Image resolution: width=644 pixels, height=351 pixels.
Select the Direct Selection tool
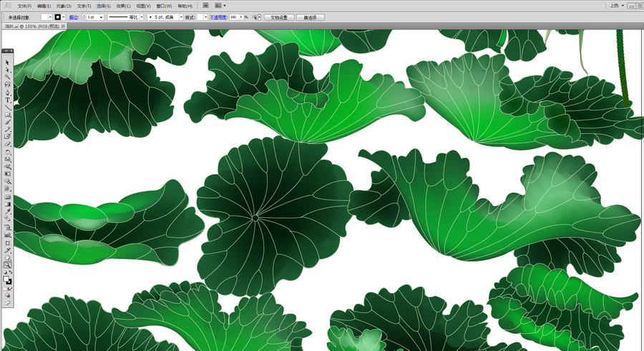pos(7,69)
